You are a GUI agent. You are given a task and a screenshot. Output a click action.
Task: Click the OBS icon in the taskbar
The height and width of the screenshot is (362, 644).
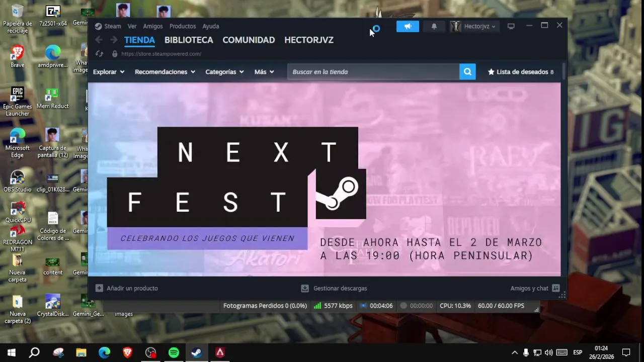click(x=150, y=352)
